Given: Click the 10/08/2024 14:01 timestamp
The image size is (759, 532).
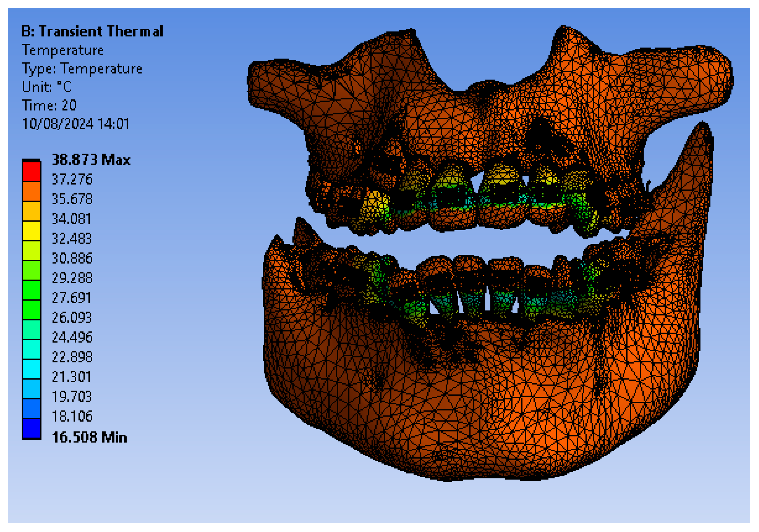Looking at the screenshot, I should tap(75, 124).
